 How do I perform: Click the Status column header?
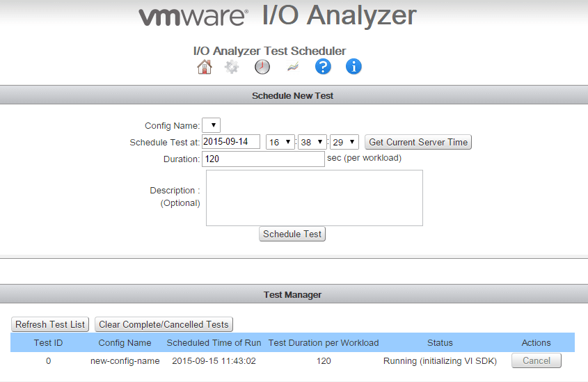[440, 342]
